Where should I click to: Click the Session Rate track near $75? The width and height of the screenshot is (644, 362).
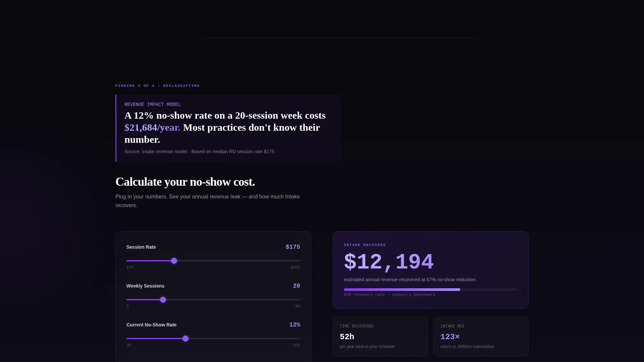point(130,261)
